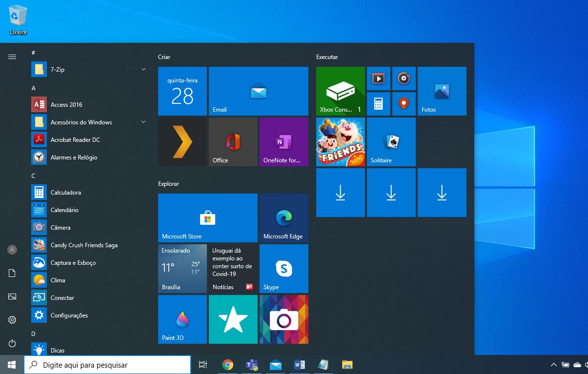Select the Criar tile group header

[164, 57]
